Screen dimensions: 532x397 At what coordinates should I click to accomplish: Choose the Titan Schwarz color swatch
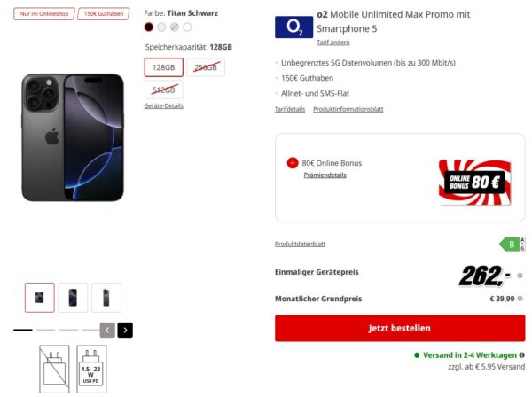pos(149,27)
